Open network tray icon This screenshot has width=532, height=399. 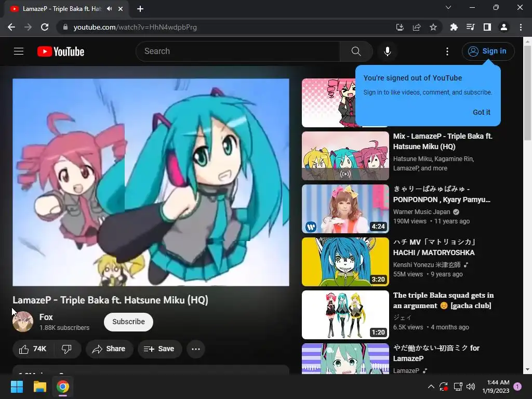coord(458,387)
